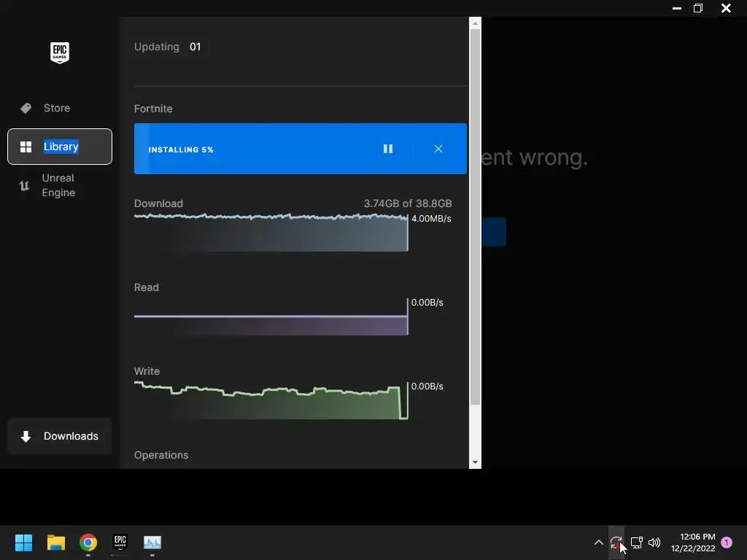Image resolution: width=747 pixels, height=560 pixels.
Task: Open Google Chrome from taskbar
Action: tap(88, 542)
